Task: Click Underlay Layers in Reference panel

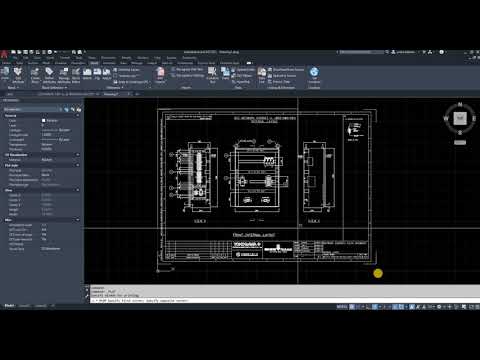Action: pyautogui.click(x=127, y=70)
